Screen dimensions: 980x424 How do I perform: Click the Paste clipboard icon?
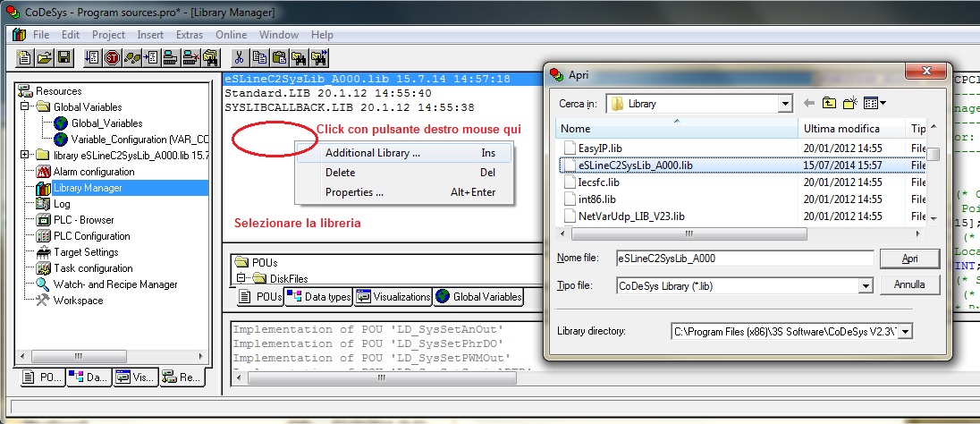pyautogui.click(x=279, y=58)
